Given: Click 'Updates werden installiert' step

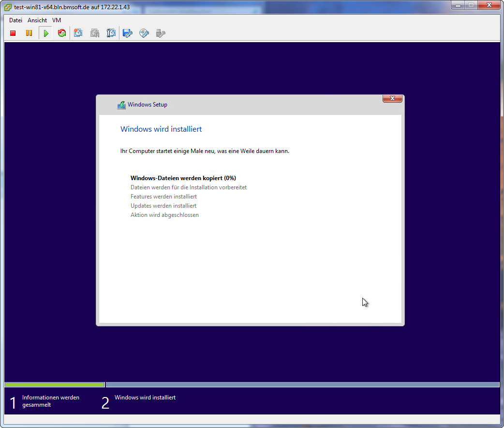Looking at the screenshot, I should point(163,206).
